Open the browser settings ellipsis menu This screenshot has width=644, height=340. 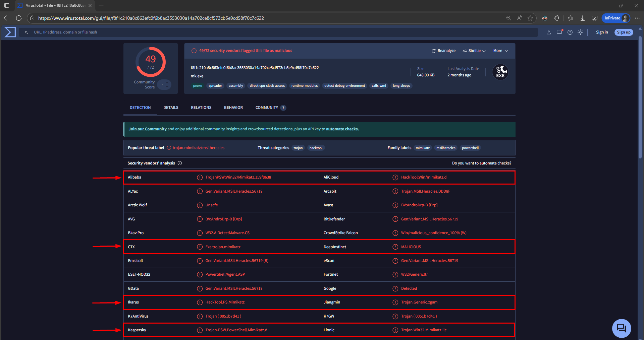(x=637, y=18)
